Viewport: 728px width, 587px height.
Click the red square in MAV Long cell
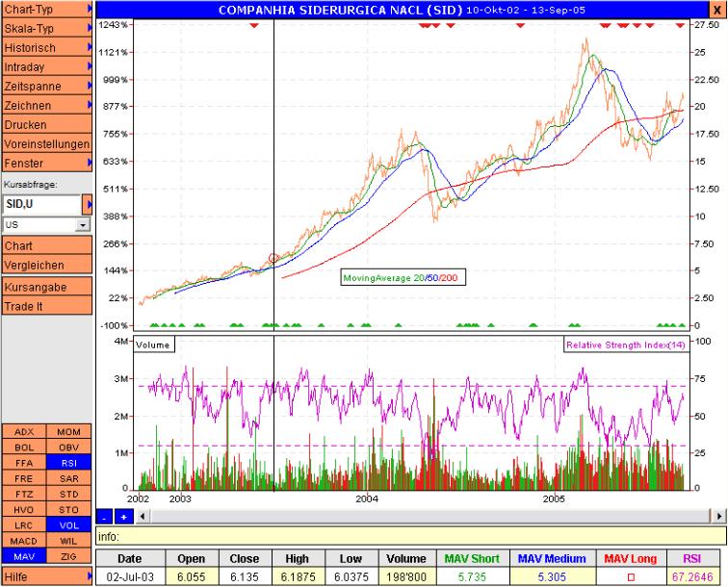coord(631,577)
